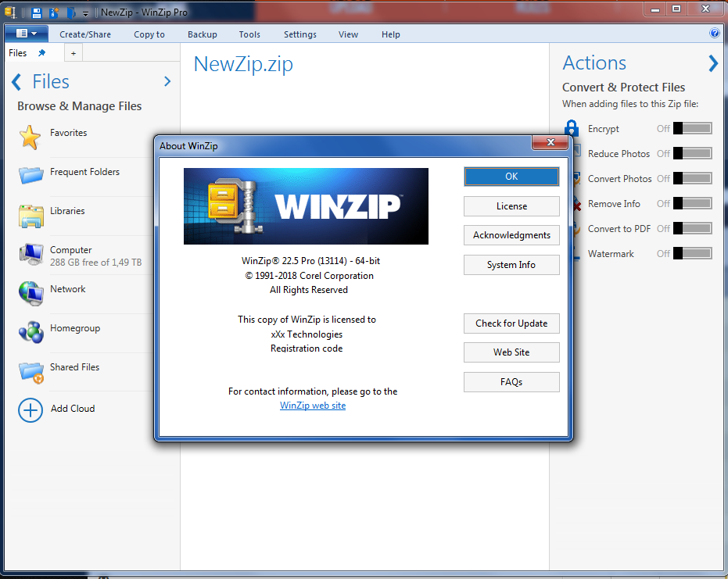Click the Homegroup spheres icon
This screenshot has height=579, width=728.
[x=31, y=332]
